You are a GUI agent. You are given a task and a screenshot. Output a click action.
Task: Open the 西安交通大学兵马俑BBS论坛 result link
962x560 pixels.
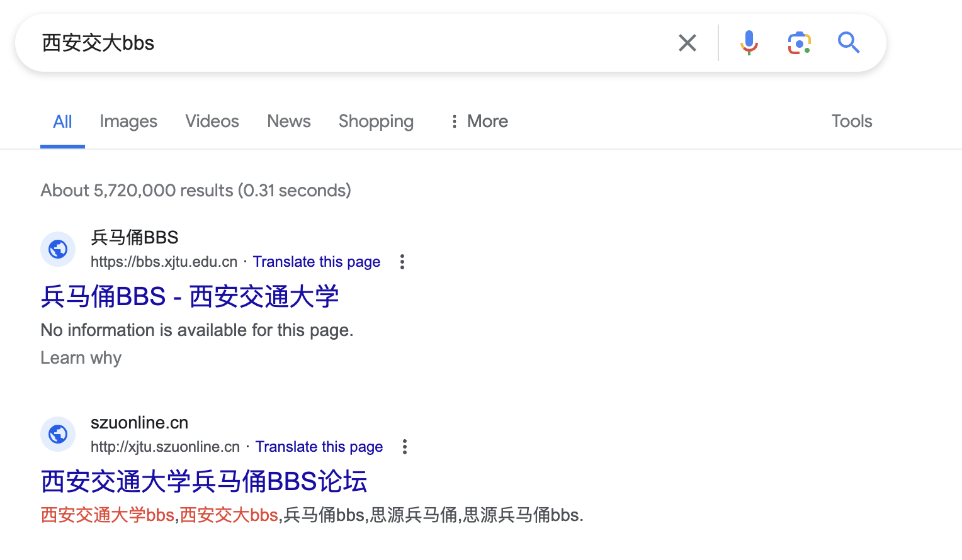pos(204,481)
